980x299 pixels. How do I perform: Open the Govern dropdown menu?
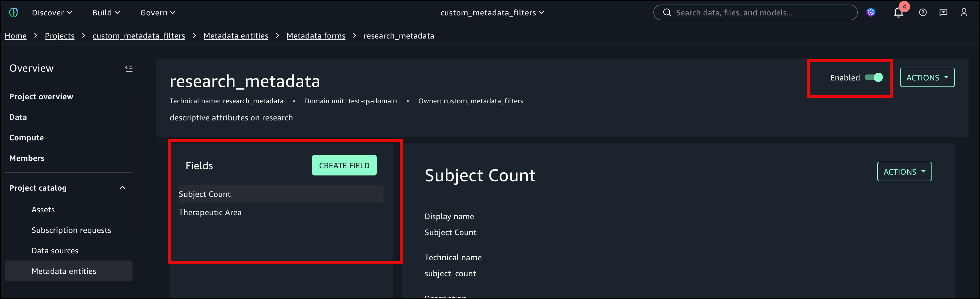pyautogui.click(x=158, y=13)
